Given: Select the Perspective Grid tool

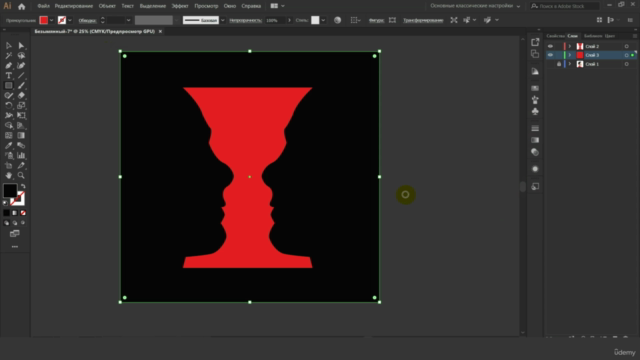Looking at the screenshot, I should (x=21, y=125).
